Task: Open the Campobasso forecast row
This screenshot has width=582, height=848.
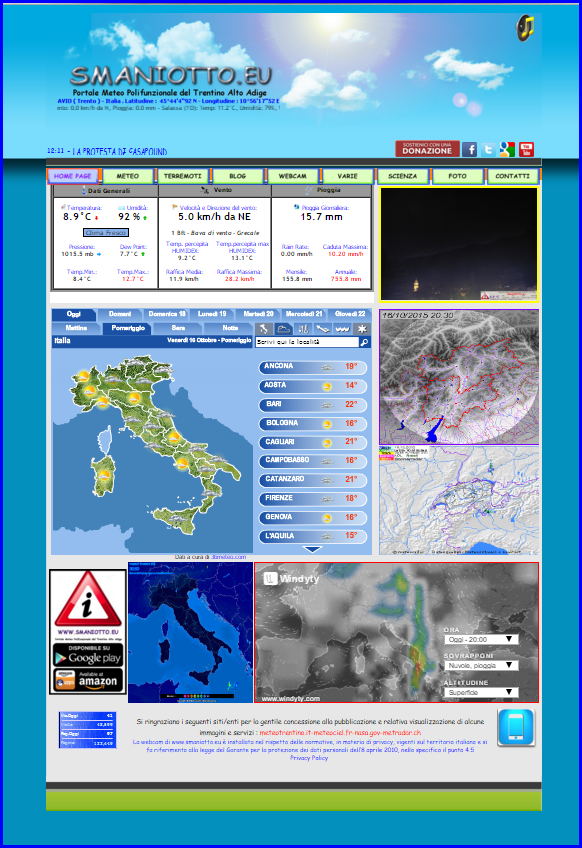Action: pos(313,461)
